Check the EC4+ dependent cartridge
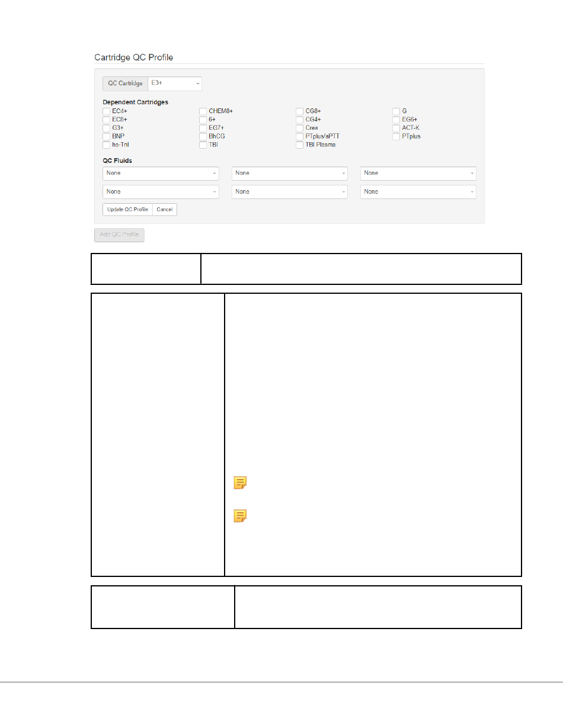The image size is (563, 728). coord(107,111)
